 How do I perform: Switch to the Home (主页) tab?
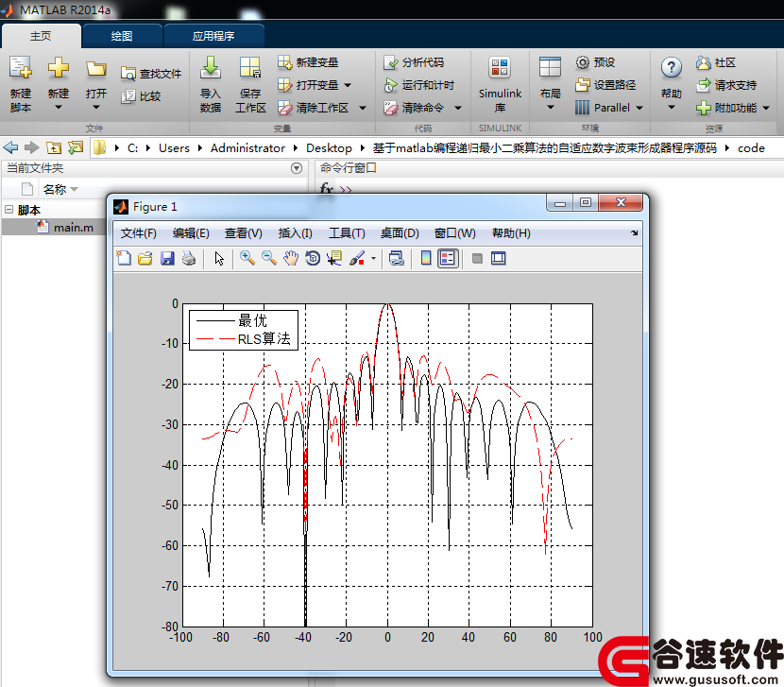tap(41, 36)
